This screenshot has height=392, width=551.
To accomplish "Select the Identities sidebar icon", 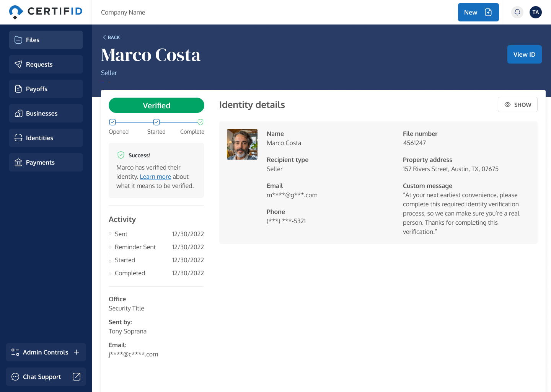I will (18, 138).
